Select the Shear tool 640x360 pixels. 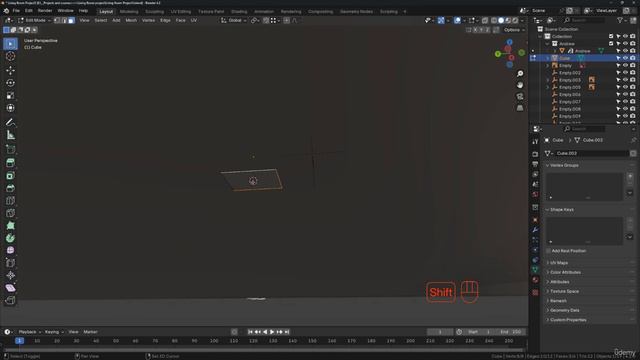click(10, 288)
